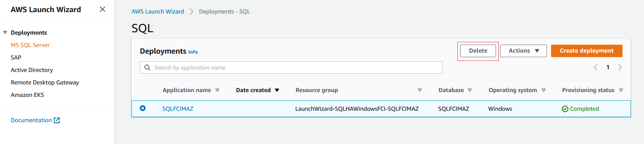Sort by Application name column
The image size is (644, 144).
point(191,90)
